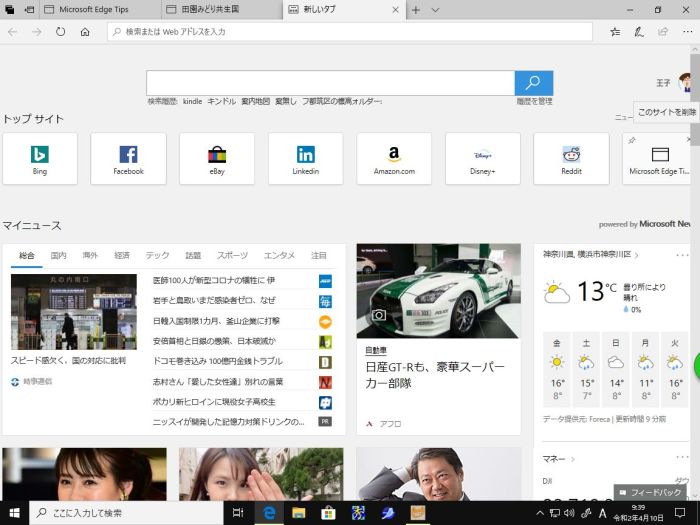
Task: Open the Edge settings and more menu
Action: click(687, 32)
